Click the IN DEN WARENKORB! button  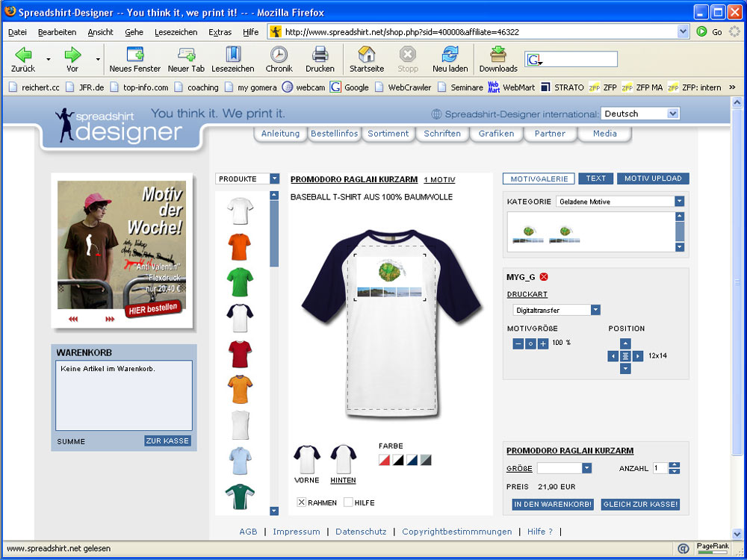(x=553, y=504)
